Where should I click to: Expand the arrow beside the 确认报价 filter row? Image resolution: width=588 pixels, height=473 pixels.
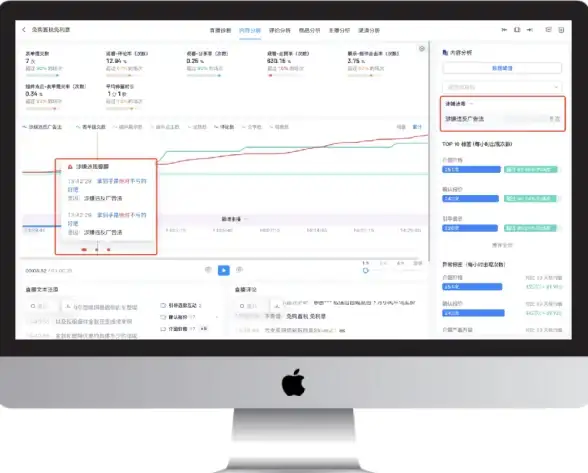coord(217,317)
